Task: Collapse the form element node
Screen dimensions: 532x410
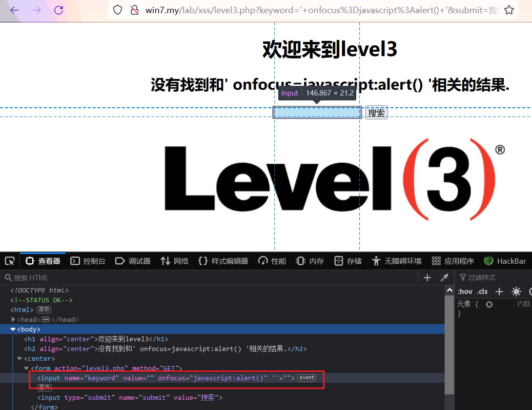Action: click(26, 368)
